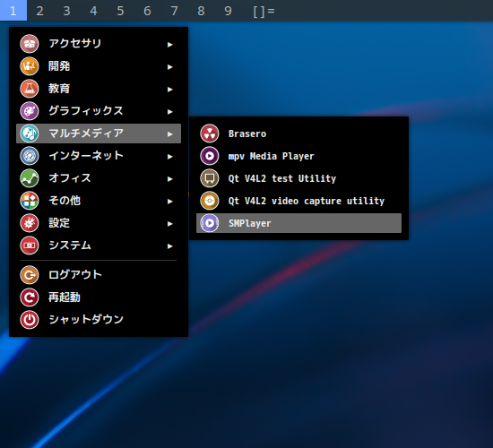
Task: Open the その他 menu entry
Action: click(99, 201)
